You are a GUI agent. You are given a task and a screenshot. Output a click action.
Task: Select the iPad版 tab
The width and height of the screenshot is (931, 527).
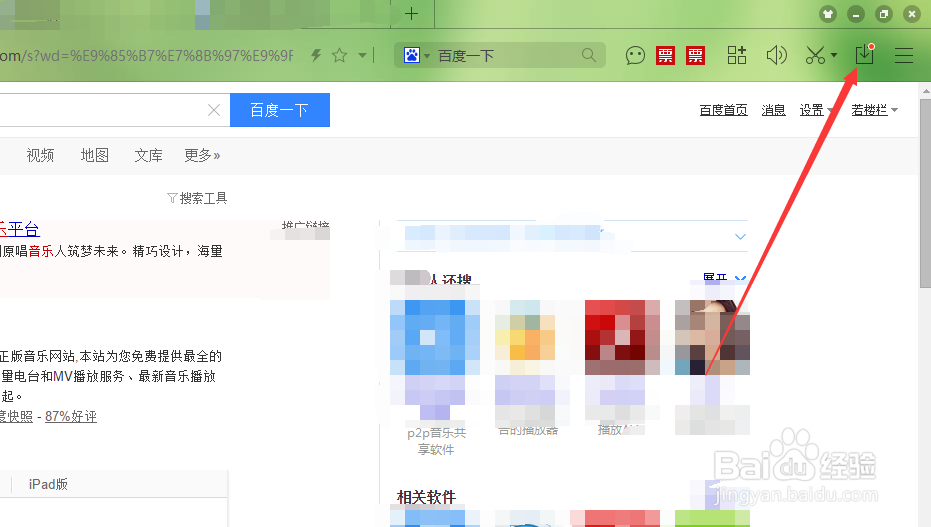[48, 484]
